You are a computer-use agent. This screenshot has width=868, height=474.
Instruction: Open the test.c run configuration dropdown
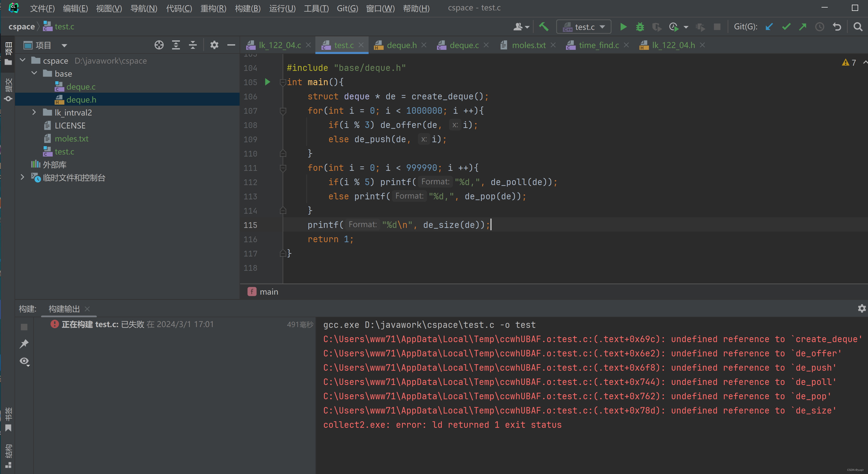click(584, 27)
